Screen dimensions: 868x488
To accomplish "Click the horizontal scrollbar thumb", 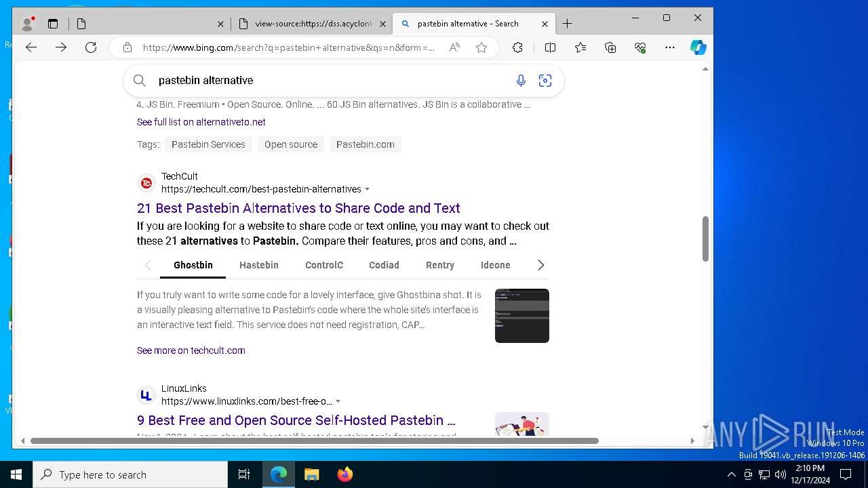I will pyautogui.click(x=314, y=441).
